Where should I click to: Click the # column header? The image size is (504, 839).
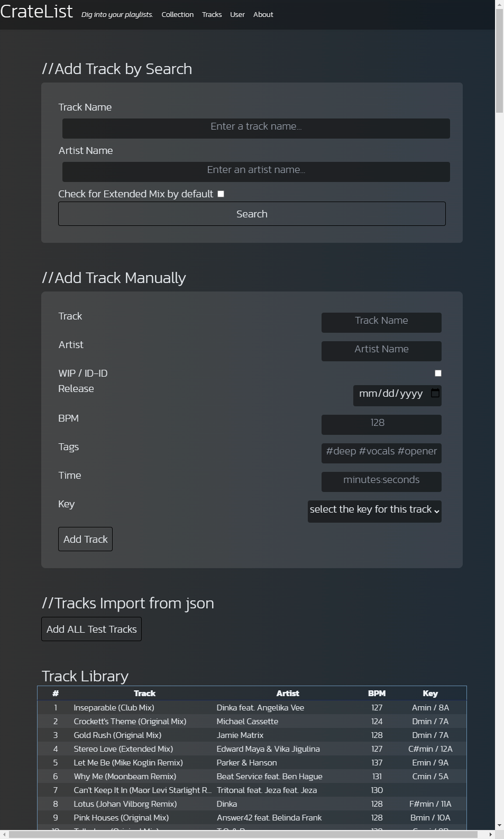click(x=56, y=694)
